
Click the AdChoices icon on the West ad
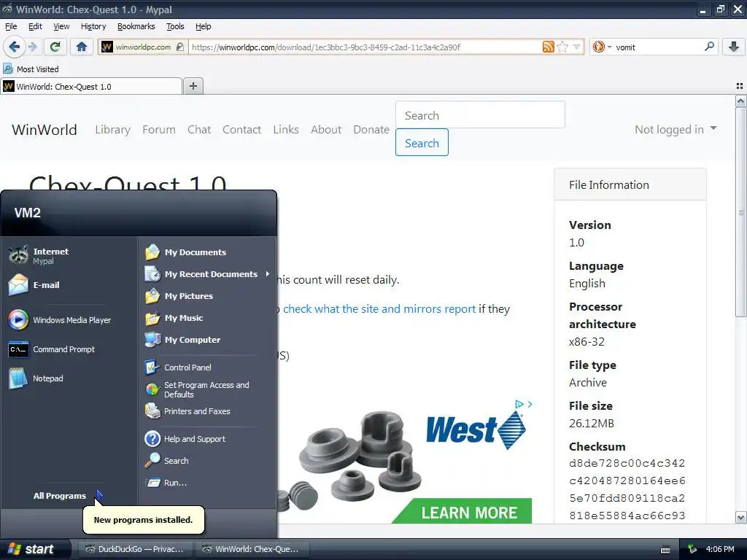pos(519,404)
